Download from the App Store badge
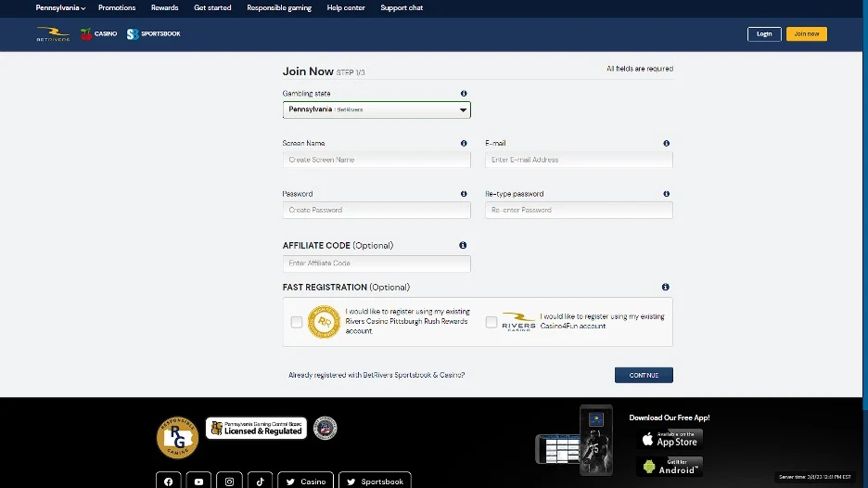The image size is (868, 488). tap(670, 439)
